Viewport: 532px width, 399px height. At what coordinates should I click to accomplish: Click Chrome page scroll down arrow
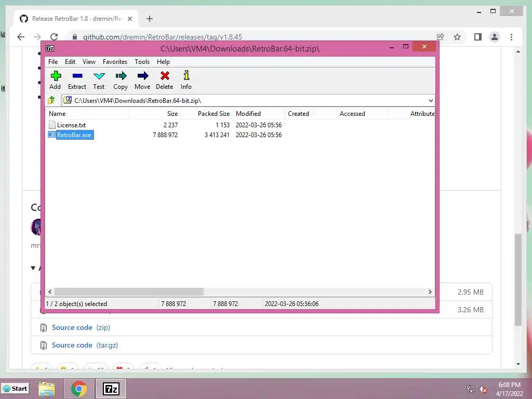[518, 364]
